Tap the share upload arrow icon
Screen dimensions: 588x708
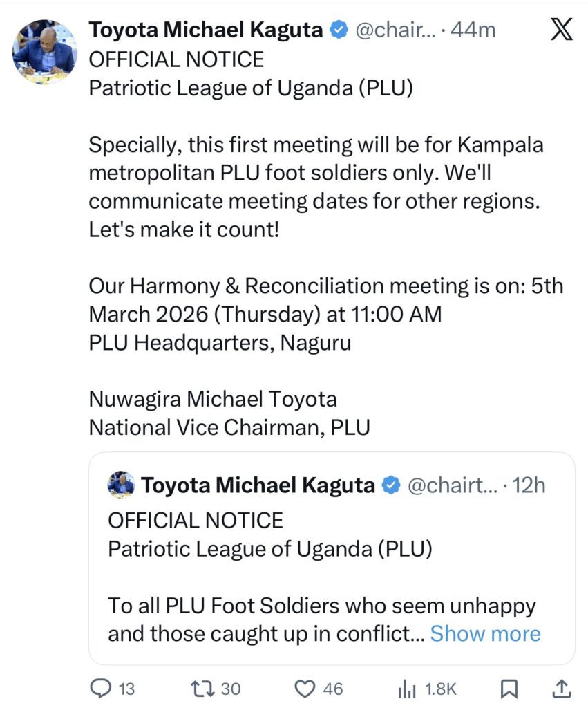tap(562, 688)
